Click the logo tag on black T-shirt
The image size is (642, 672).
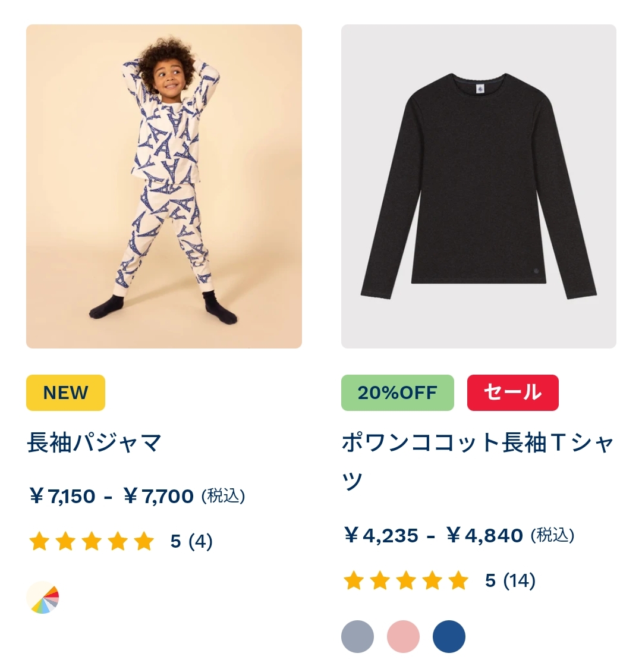(x=480, y=90)
